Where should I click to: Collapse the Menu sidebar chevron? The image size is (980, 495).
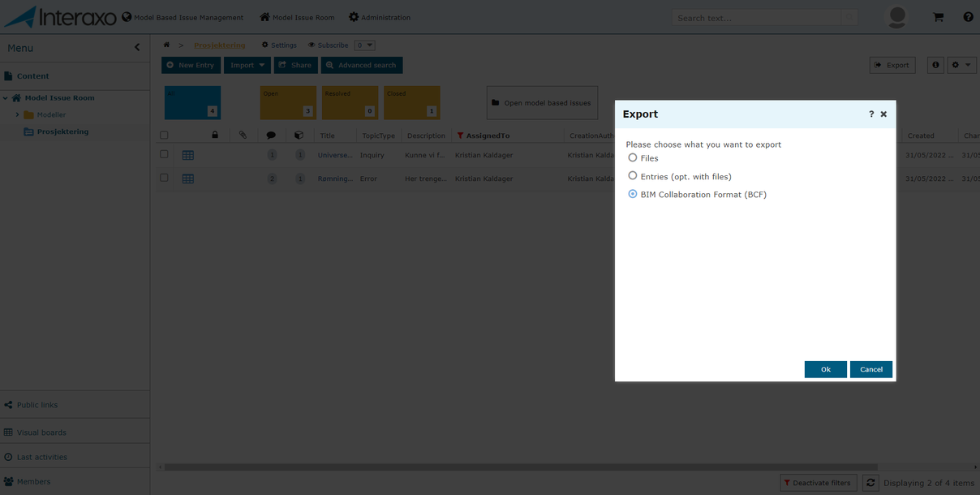pyautogui.click(x=137, y=48)
